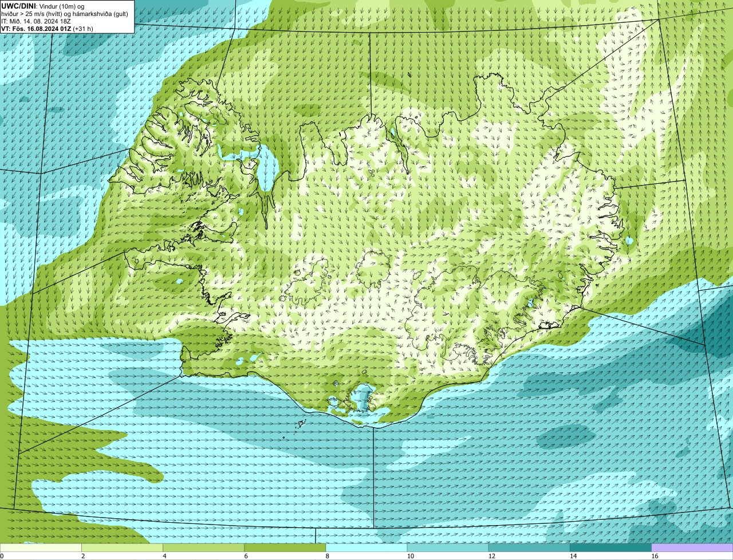Click the UWC/DINI title text
Viewport: 733px width, 560px height.
[19, 6]
